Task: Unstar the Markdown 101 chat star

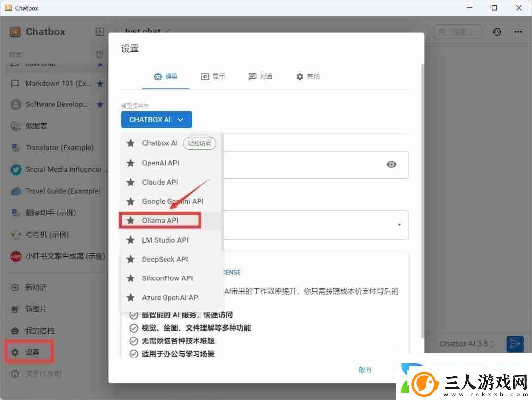Action: [100, 83]
